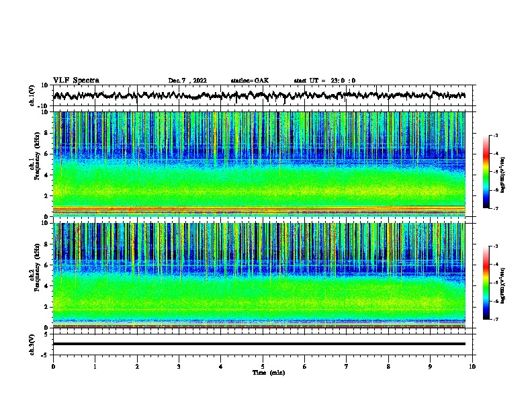This screenshot has width=532, height=411.
Task: Click the "ch.1(V)" axis label
Action: click(x=32, y=95)
